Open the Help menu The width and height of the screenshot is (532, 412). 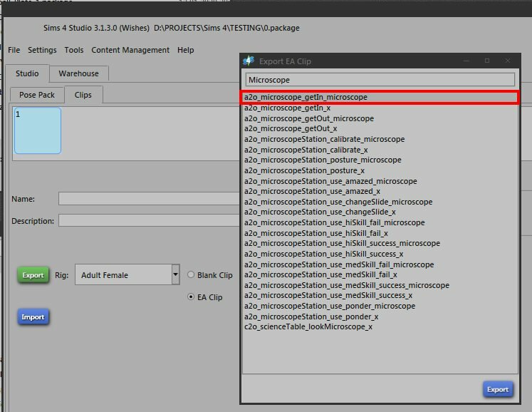(x=186, y=50)
